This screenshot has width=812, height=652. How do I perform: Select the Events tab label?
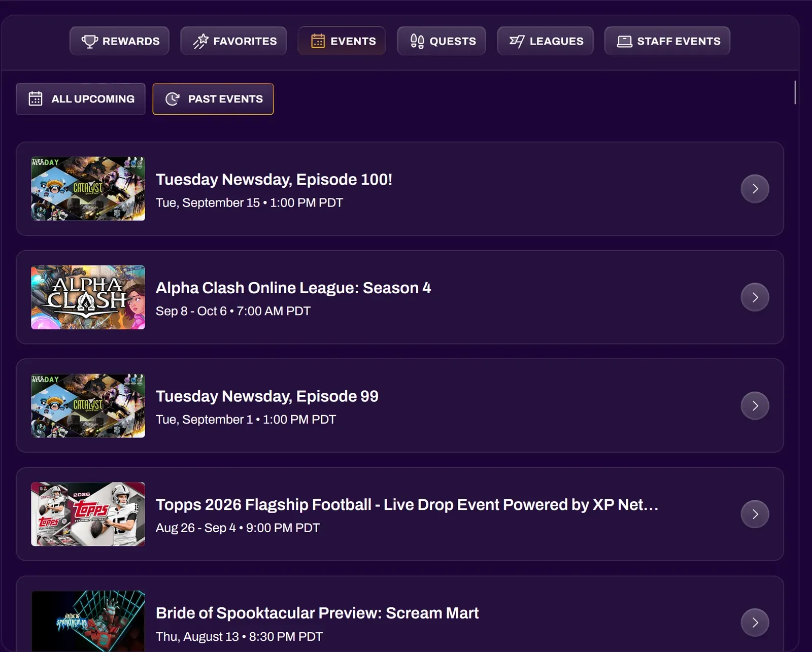coord(353,41)
